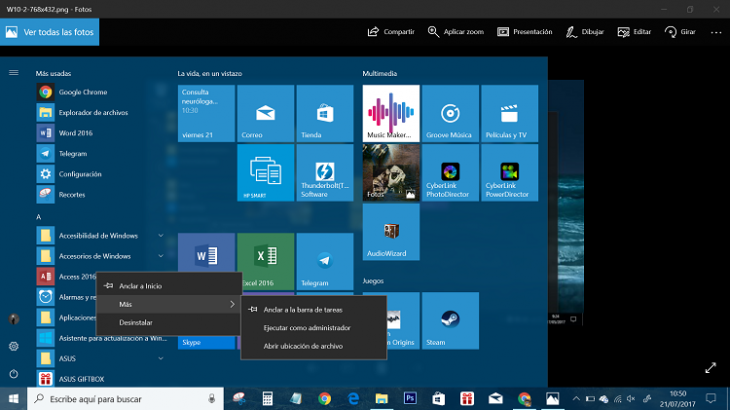Open the Skype tile

206,342
